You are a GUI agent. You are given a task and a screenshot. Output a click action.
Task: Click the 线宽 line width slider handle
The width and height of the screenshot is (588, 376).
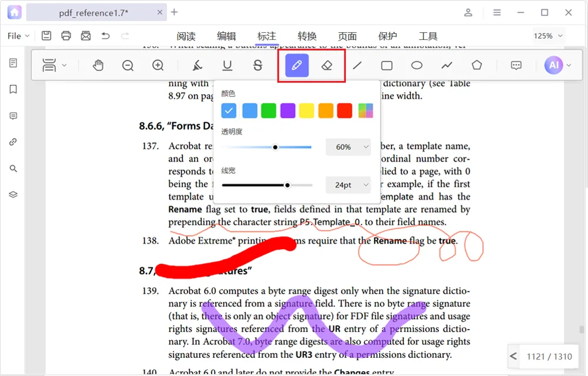click(x=288, y=185)
